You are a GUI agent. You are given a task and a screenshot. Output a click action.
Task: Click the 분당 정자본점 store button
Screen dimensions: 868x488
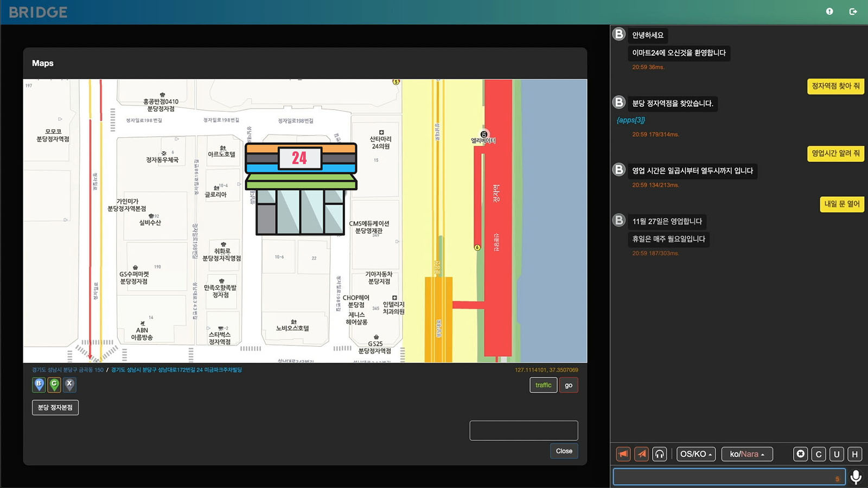pyautogui.click(x=55, y=407)
